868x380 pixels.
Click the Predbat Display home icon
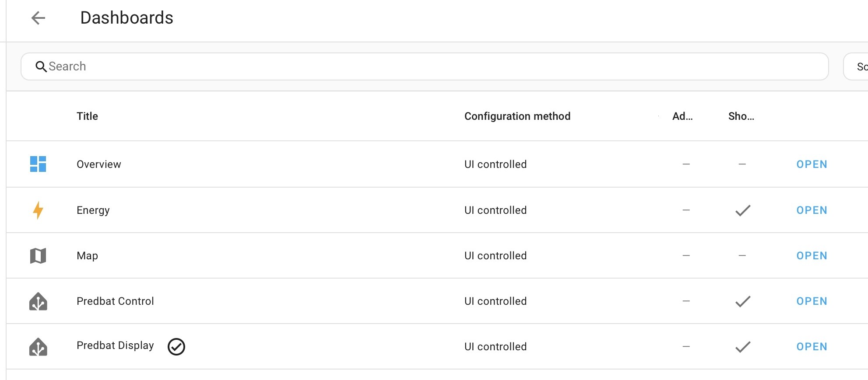pos(38,347)
